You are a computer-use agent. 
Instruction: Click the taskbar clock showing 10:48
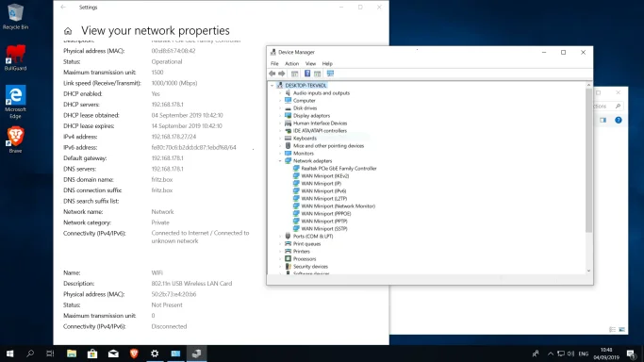tap(606, 354)
